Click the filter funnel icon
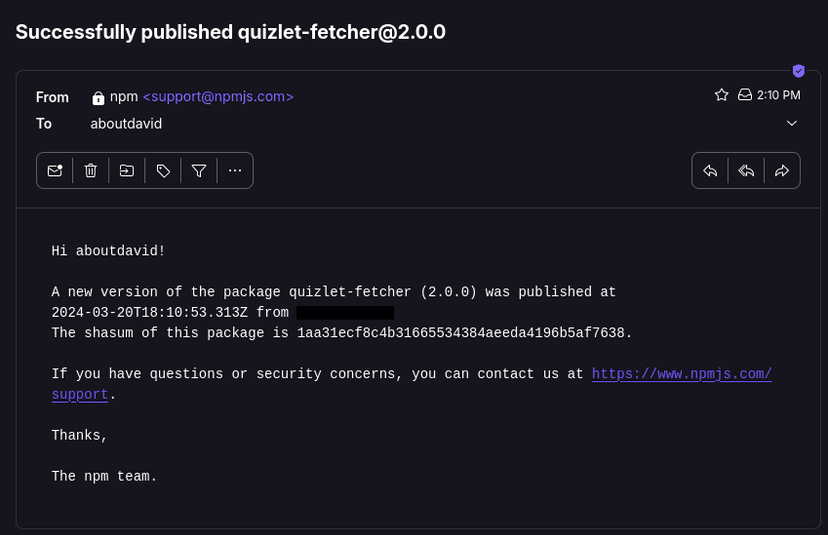Viewport: 828px width, 535px height. [199, 171]
